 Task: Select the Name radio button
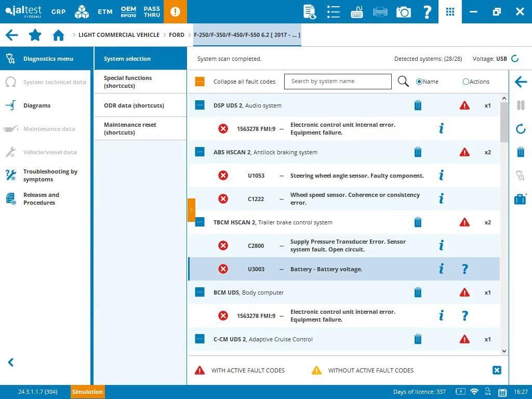tap(419, 82)
